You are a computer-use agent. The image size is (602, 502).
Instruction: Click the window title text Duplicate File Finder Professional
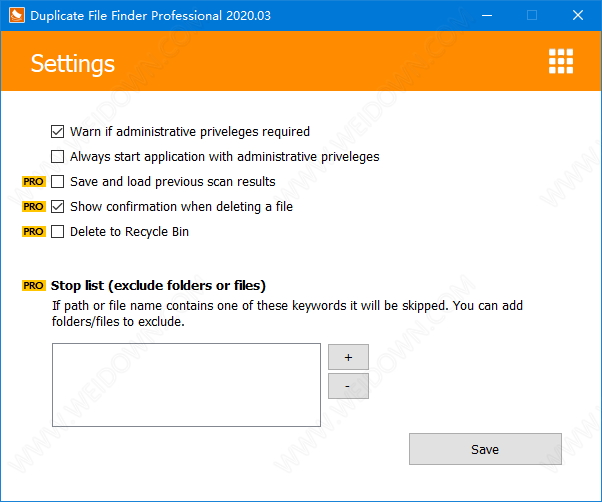coord(149,15)
